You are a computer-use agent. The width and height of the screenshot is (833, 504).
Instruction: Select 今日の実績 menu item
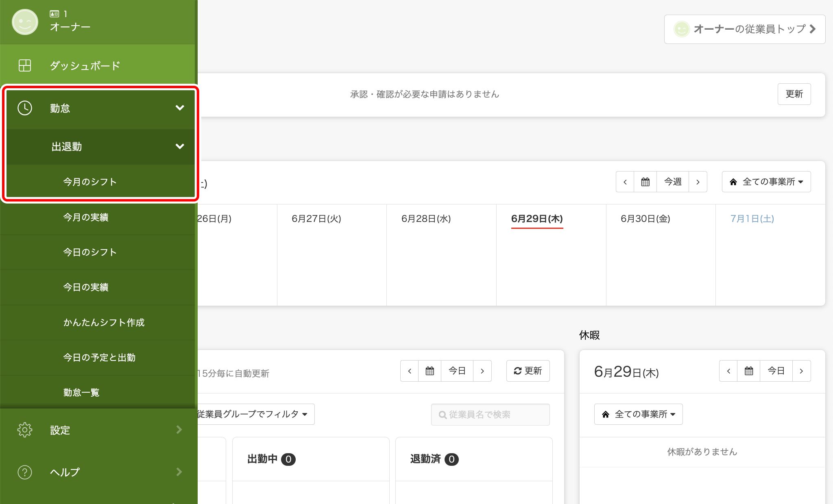[x=98, y=287]
